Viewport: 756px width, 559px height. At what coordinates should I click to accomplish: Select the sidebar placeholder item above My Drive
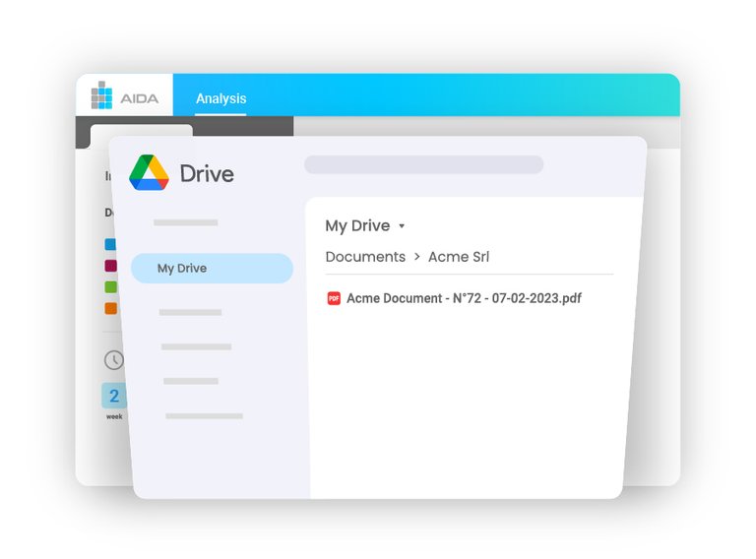pyautogui.click(x=185, y=222)
